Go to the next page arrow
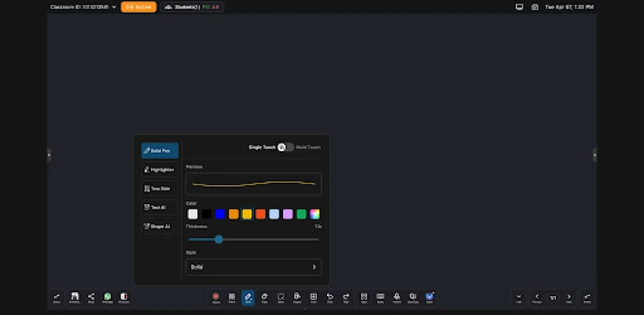 click(x=569, y=297)
